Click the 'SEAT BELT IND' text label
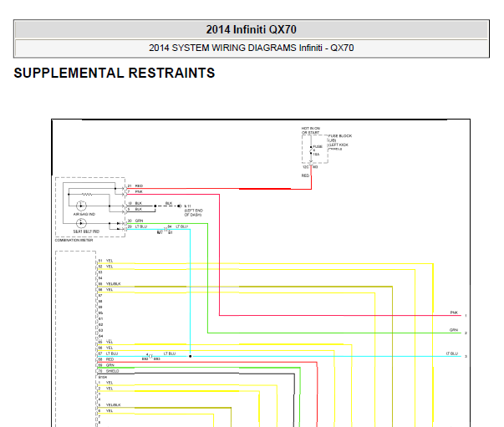Screen dimensions: 504x427 [x=86, y=231]
